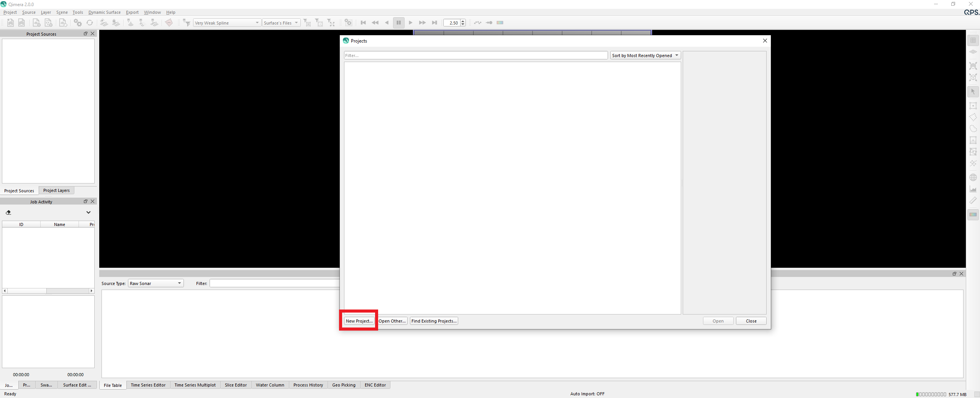Toggle the arrow pointer select mode
The image size is (980, 398).
973,92
